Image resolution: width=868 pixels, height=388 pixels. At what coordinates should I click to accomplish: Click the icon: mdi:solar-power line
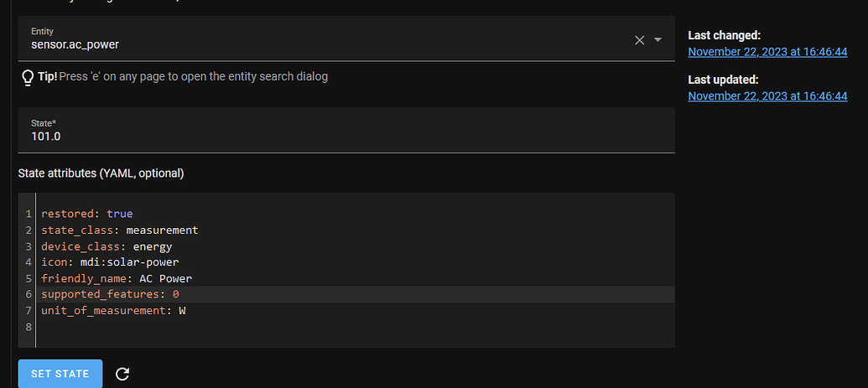pos(110,262)
